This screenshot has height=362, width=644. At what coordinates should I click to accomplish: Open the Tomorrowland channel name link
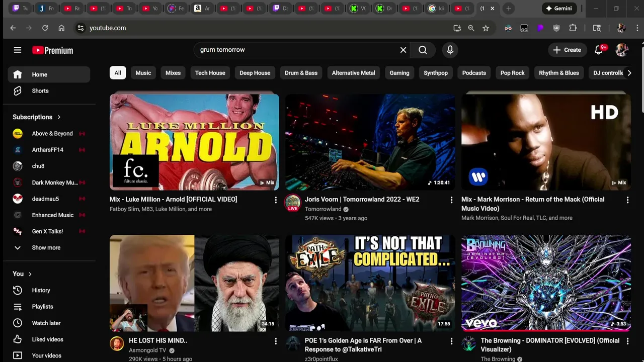click(x=323, y=209)
